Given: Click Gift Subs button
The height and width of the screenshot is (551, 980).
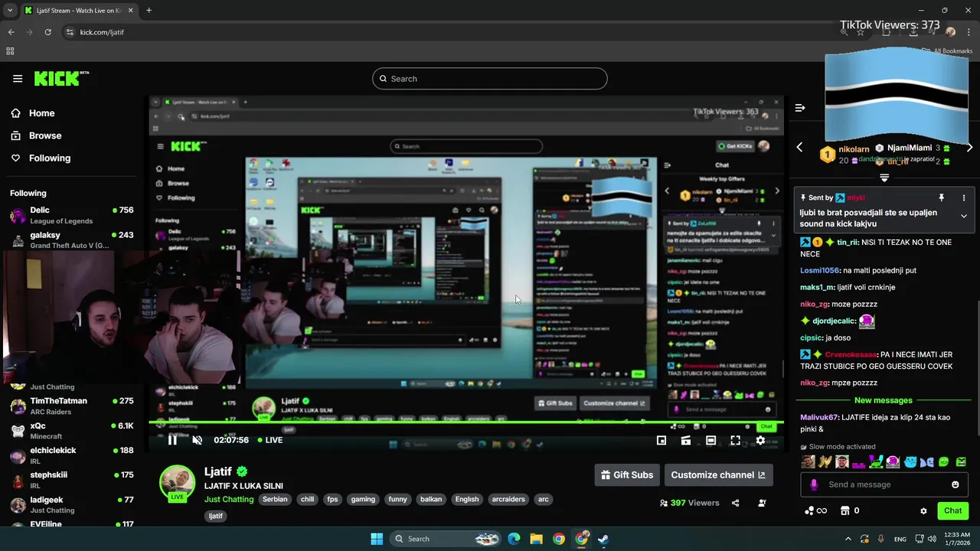Looking at the screenshot, I should click(627, 474).
